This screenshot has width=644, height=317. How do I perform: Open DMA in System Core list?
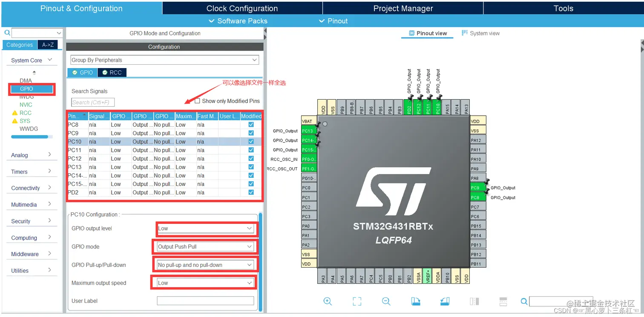[x=26, y=80]
